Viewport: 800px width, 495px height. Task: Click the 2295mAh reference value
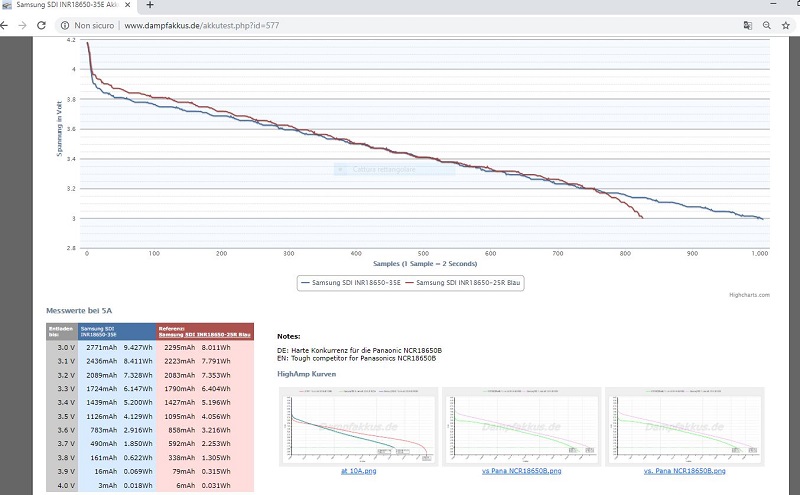pos(180,348)
